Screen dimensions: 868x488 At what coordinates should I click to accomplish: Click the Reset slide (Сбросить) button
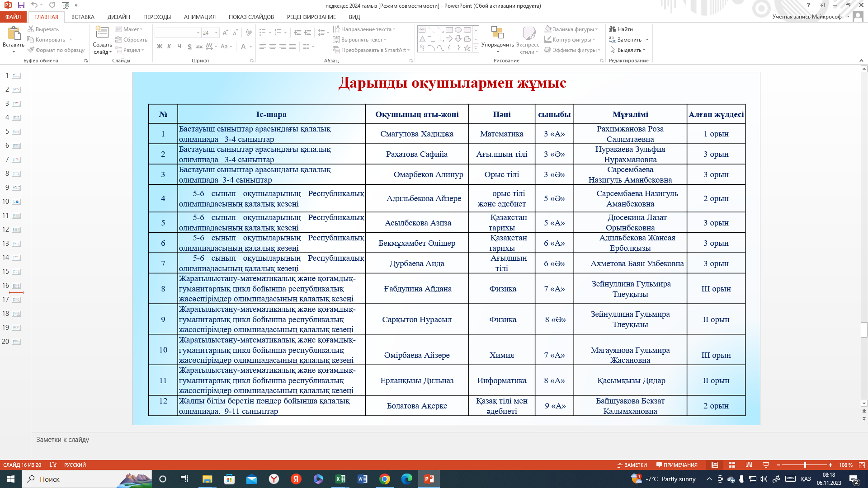(x=131, y=40)
